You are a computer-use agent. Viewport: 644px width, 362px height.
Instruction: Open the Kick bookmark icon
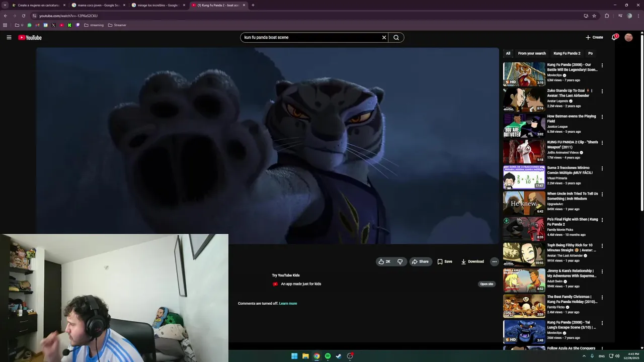pos(69,25)
